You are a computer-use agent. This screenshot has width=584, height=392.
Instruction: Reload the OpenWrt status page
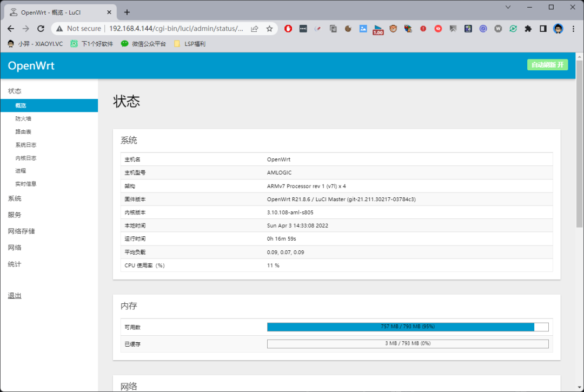point(41,29)
